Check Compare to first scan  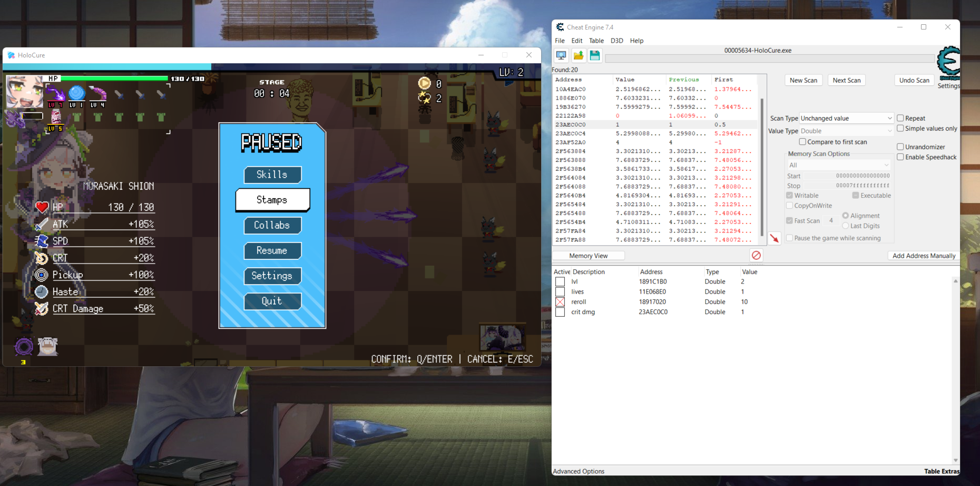tap(802, 142)
